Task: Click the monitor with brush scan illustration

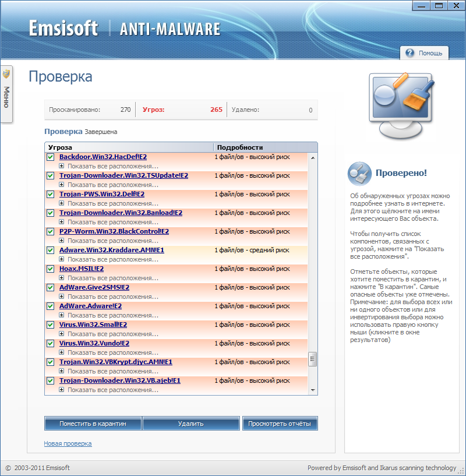Action: 402,106
